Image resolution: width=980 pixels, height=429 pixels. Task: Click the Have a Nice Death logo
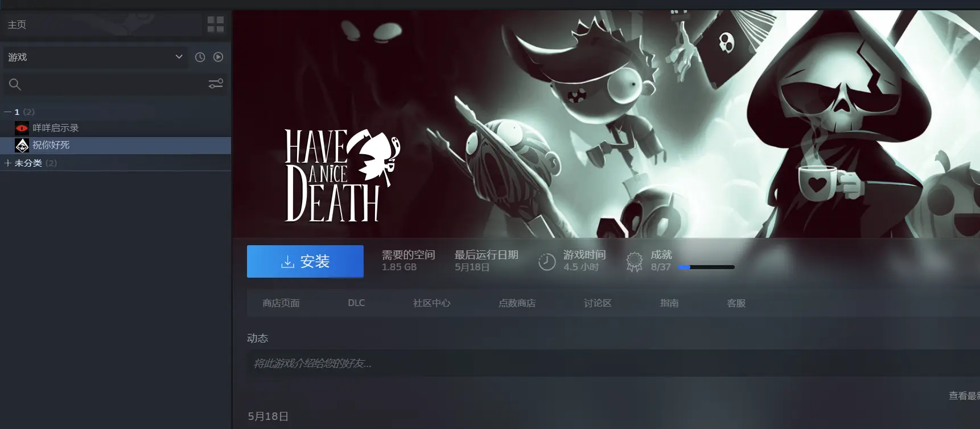coord(341,175)
